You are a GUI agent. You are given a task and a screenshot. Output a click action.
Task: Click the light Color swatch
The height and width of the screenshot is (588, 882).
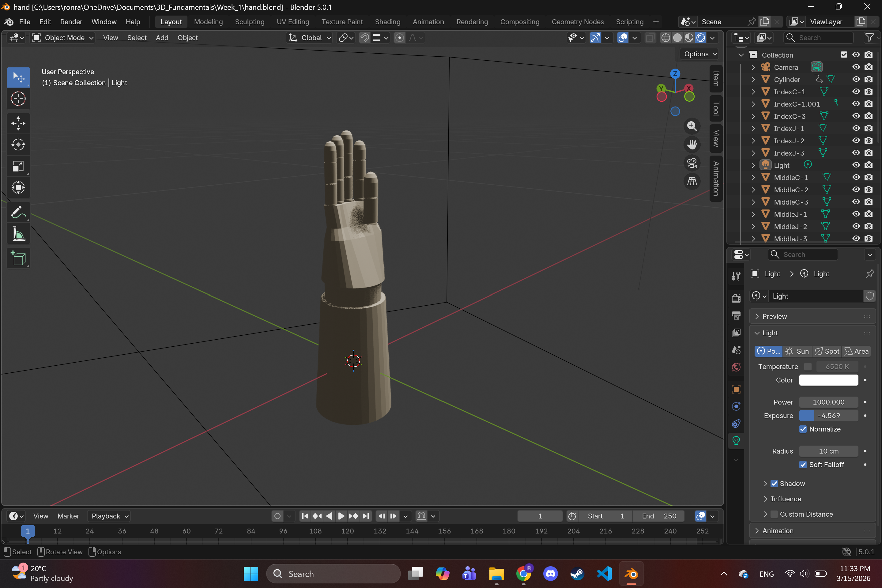click(x=829, y=380)
